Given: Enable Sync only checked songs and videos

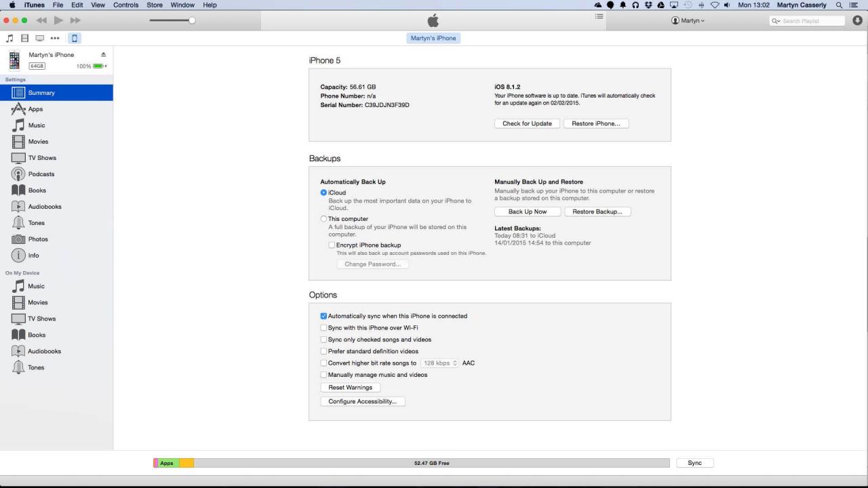Looking at the screenshot, I should (324, 340).
